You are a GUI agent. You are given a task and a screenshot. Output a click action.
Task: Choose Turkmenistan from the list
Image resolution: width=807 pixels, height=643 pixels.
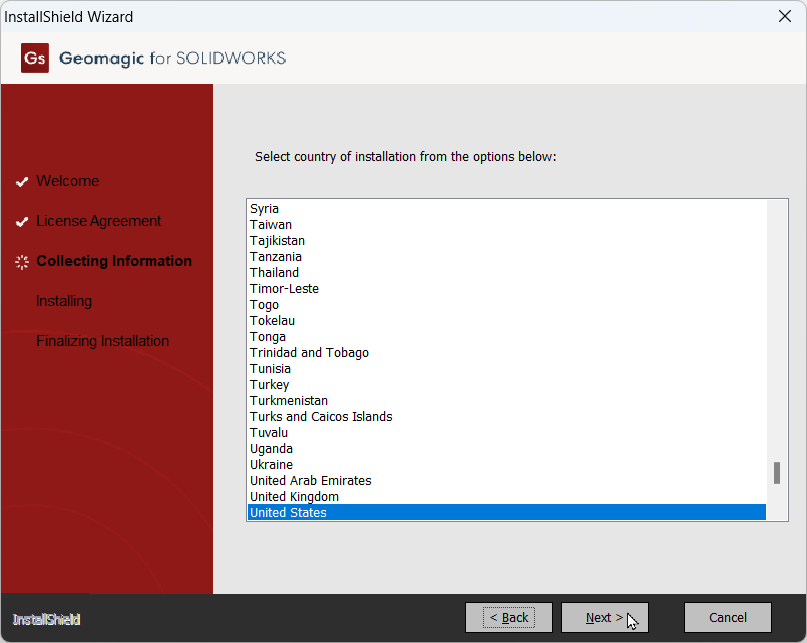point(506,400)
